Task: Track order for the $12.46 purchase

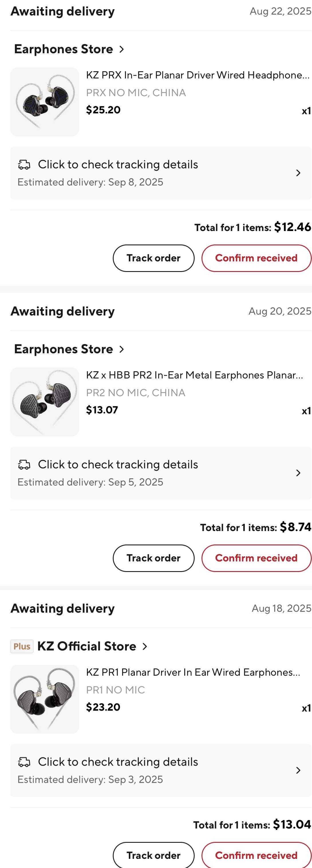Action: point(153,258)
